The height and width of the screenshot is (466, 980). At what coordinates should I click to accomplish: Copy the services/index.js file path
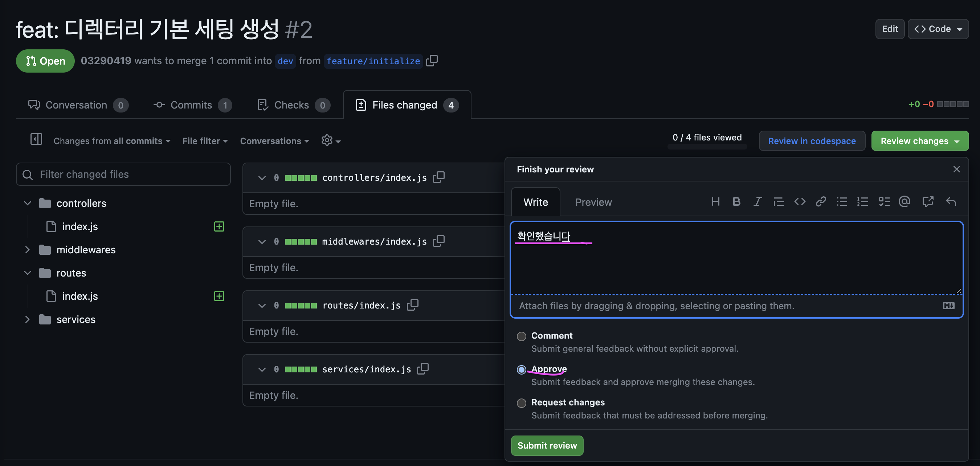423,369
